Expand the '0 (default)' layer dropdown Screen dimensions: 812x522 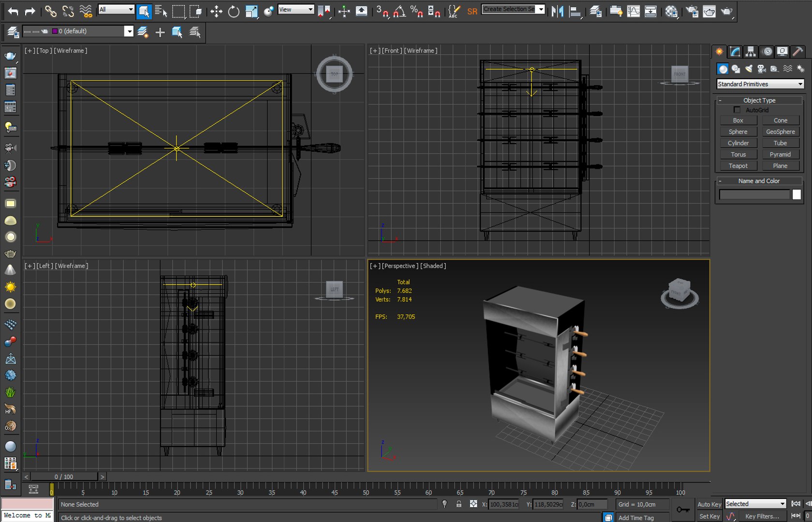(x=129, y=31)
